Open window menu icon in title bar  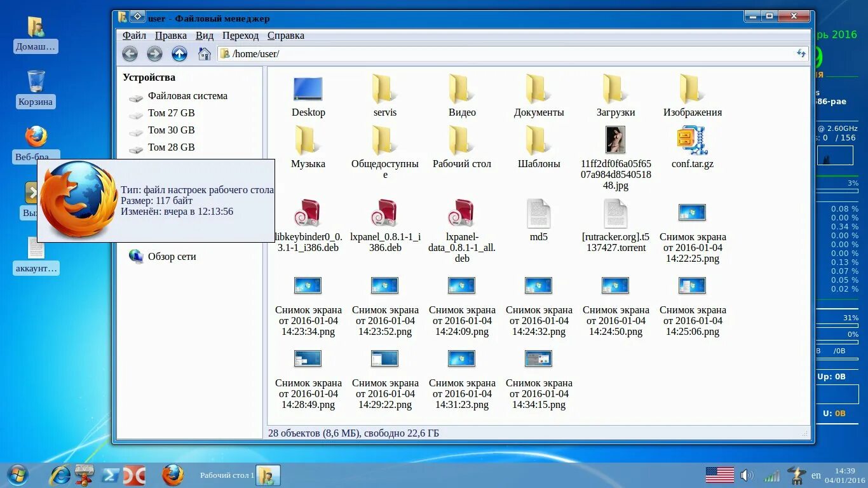click(137, 17)
